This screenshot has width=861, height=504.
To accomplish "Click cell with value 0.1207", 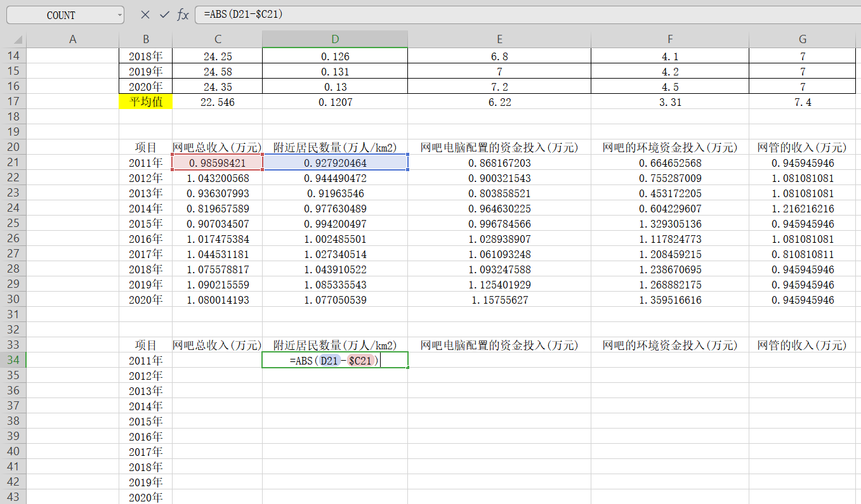I will coord(335,101).
